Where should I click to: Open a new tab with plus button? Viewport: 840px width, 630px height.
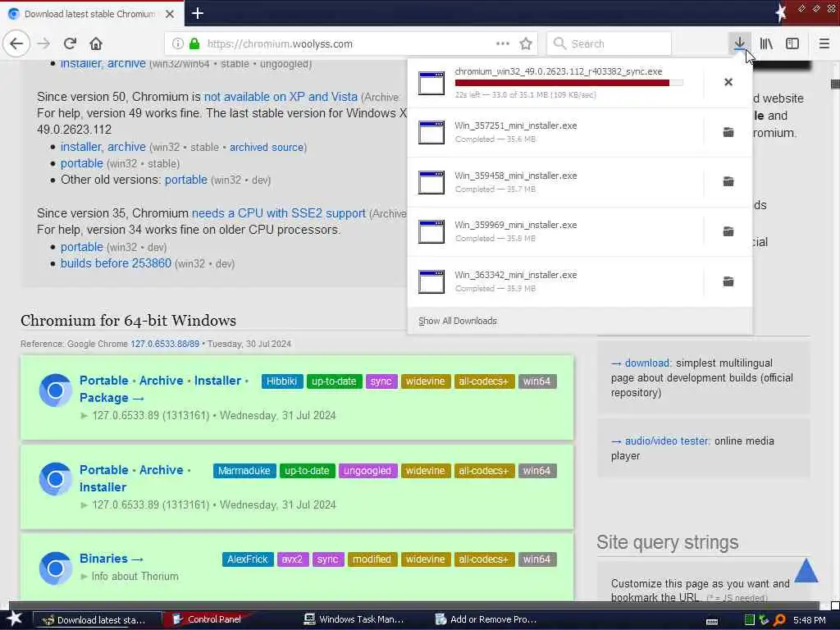click(x=198, y=13)
